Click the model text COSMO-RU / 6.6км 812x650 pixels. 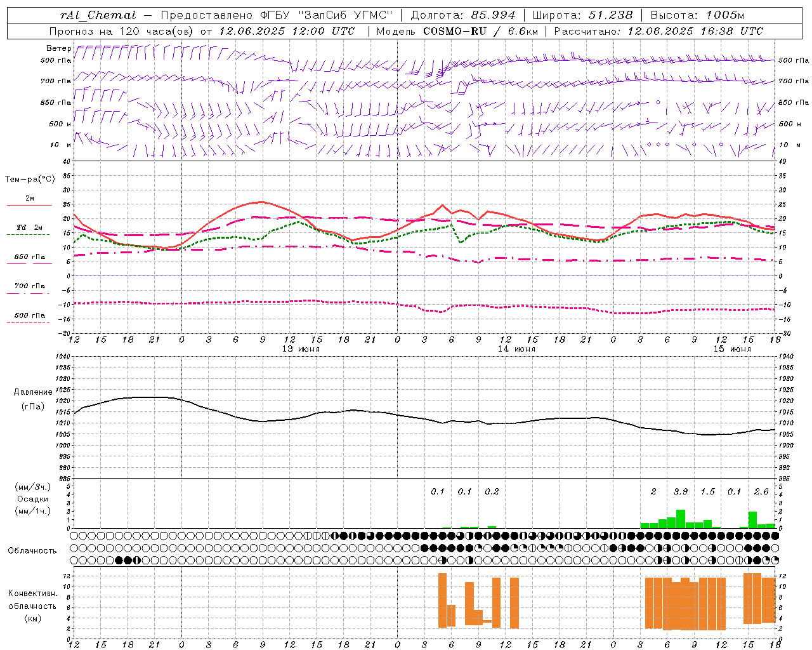click(481, 31)
